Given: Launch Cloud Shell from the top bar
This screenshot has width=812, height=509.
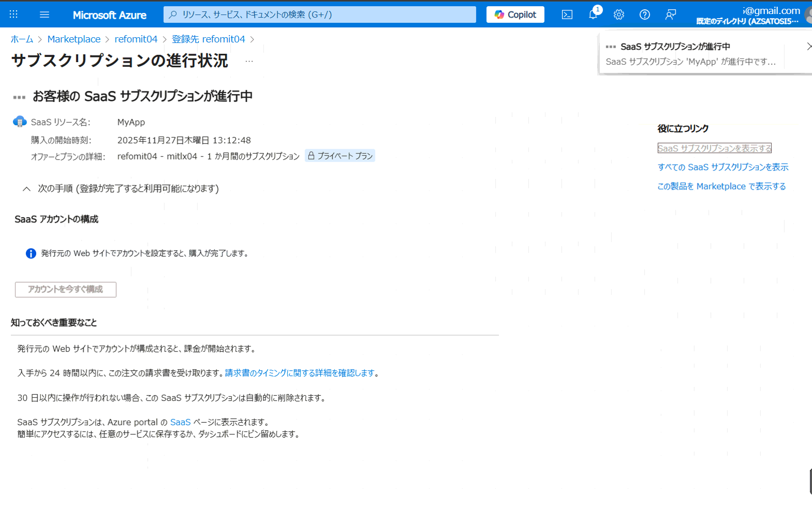Looking at the screenshot, I should click(567, 14).
